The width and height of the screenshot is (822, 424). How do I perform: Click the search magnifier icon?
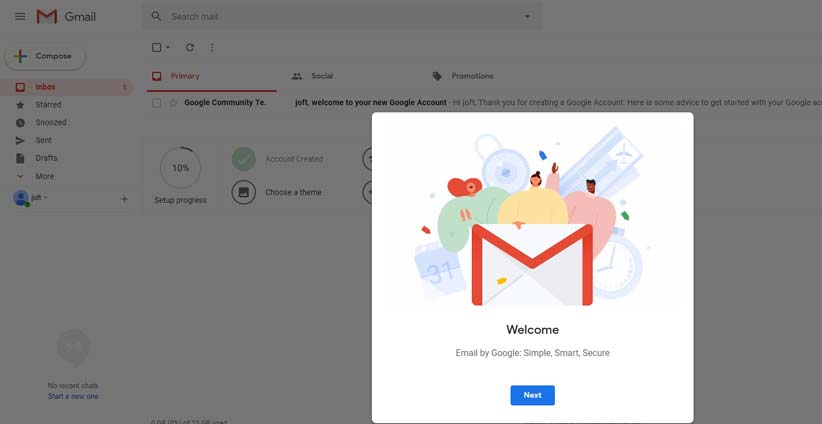click(156, 17)
